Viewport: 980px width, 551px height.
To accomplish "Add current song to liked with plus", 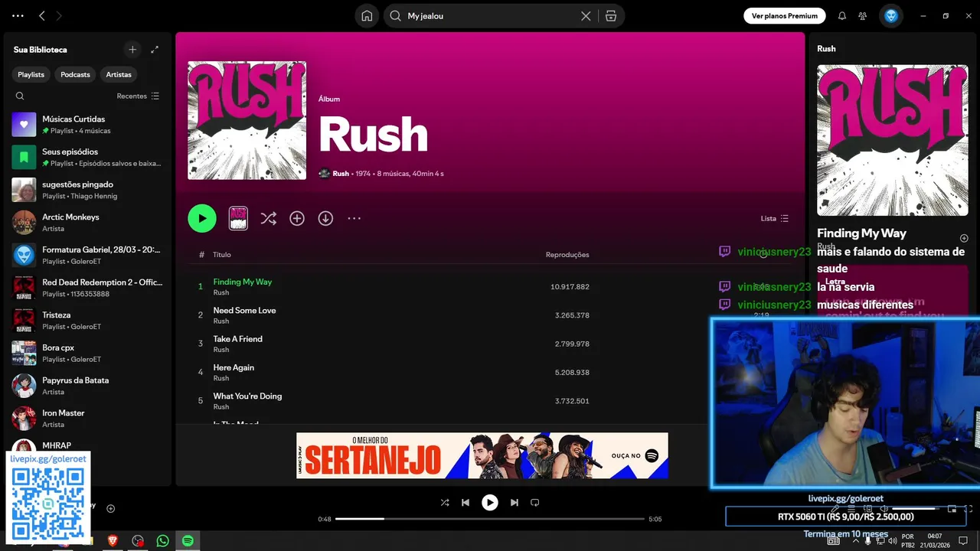I will [x=110, y=508].
